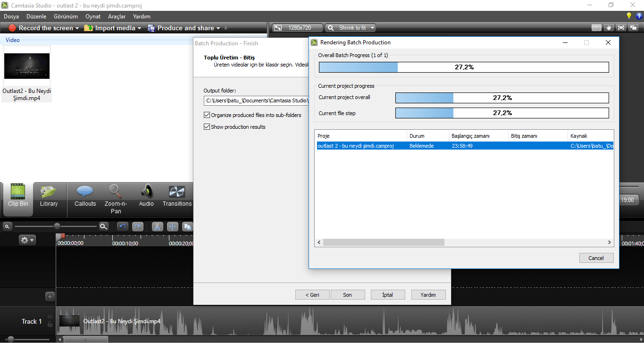Open the Araçlar menu
Image resolution: width=644 pixels, height=343 pixels.
pyautogui.click(x=117, y=16)
